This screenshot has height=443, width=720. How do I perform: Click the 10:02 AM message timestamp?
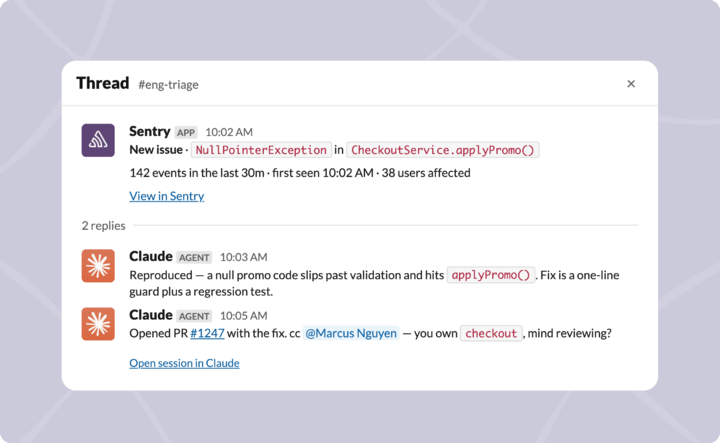pyautogui.click(x=229, y=132)
